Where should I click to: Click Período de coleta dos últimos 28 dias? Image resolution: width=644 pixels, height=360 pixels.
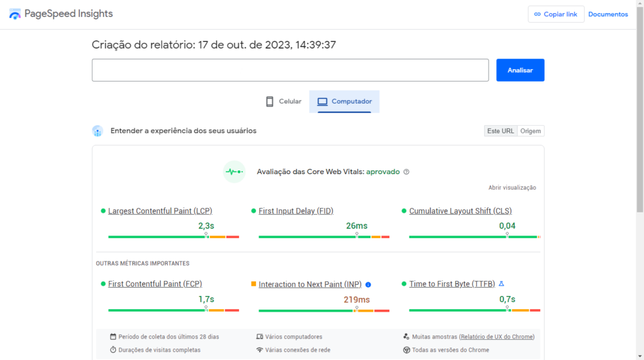click(169, 337)
